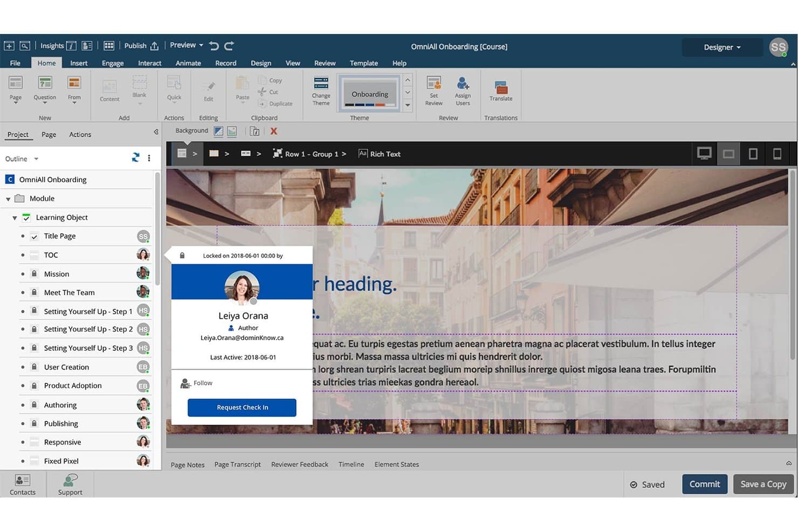The width and height of the screenshot is (798, 532).
Task: Open the Outline dropdown
Action: tap(22, 158)
